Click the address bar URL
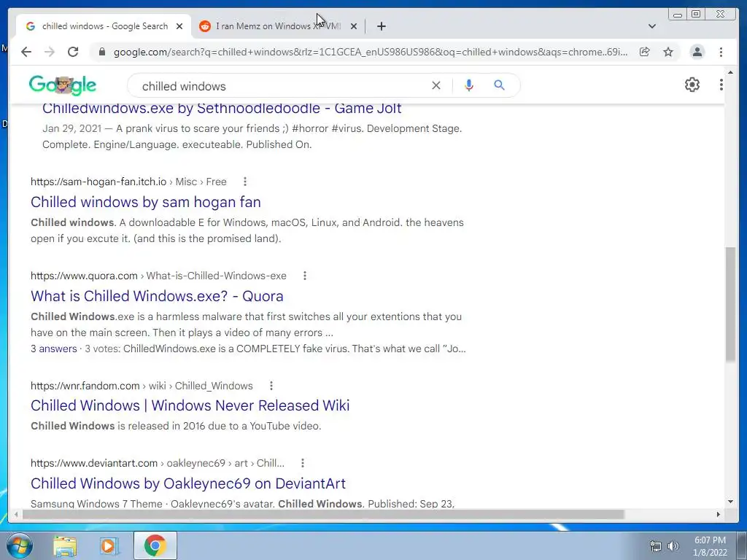 coord(370,52)
